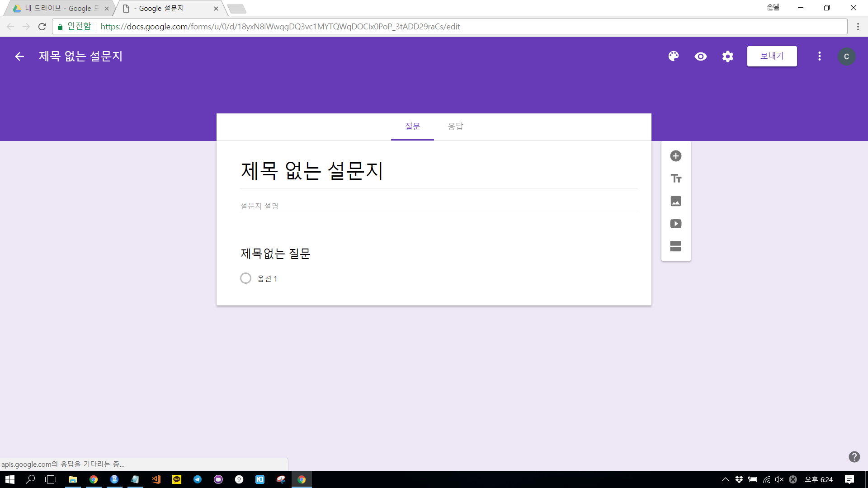Image resolution: width=868 pixels, height=488 pixels.
Task: Open form settings gear icon
Action: click(728, 56)
